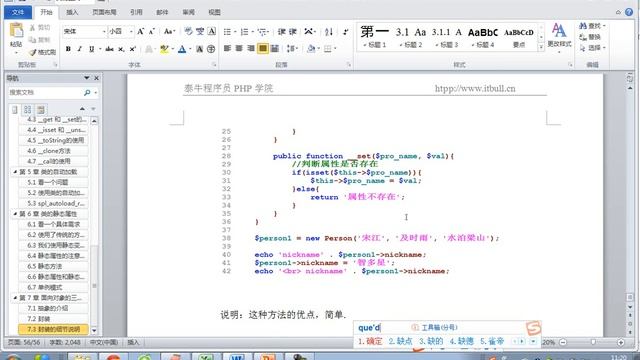
Task: Click the navigation pane search magnifier icon
Action: (x=87, y=93)
